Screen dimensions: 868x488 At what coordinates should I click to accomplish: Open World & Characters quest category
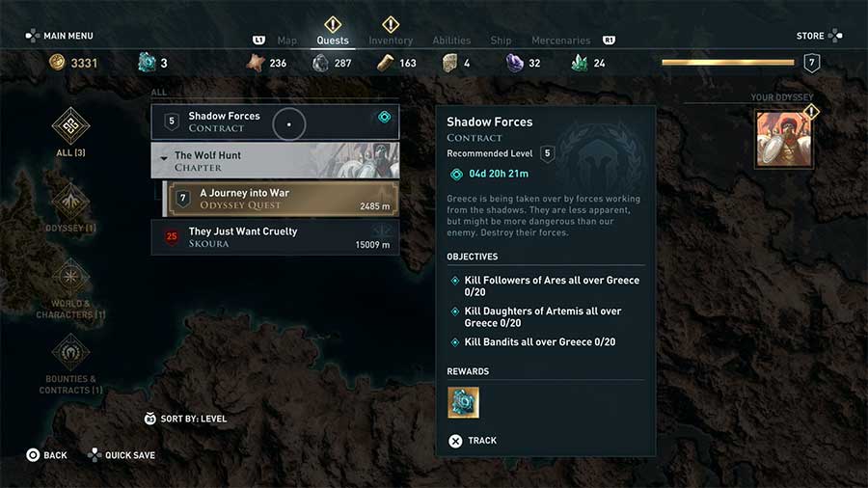(x=70, y=278)
